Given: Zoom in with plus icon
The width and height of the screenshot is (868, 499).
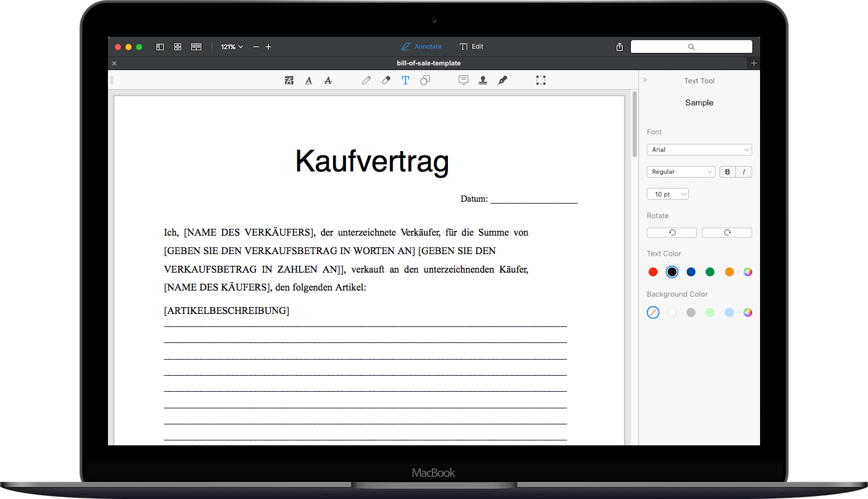Looking at the screenshot, I should click(268, 47).
